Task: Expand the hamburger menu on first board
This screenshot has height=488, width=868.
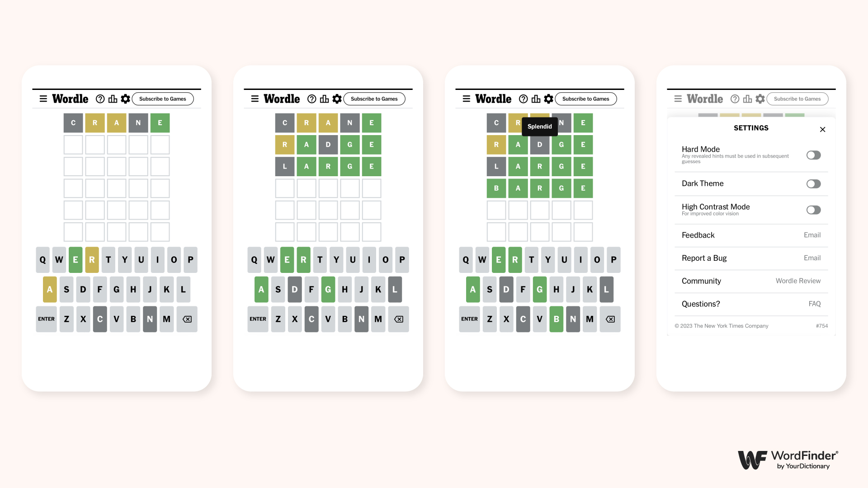Action: (42, 98)
